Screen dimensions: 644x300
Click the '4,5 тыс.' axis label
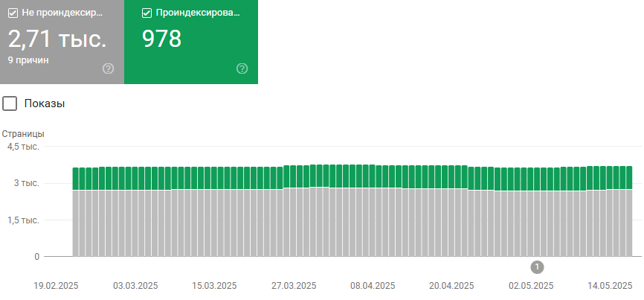(23, 147)
